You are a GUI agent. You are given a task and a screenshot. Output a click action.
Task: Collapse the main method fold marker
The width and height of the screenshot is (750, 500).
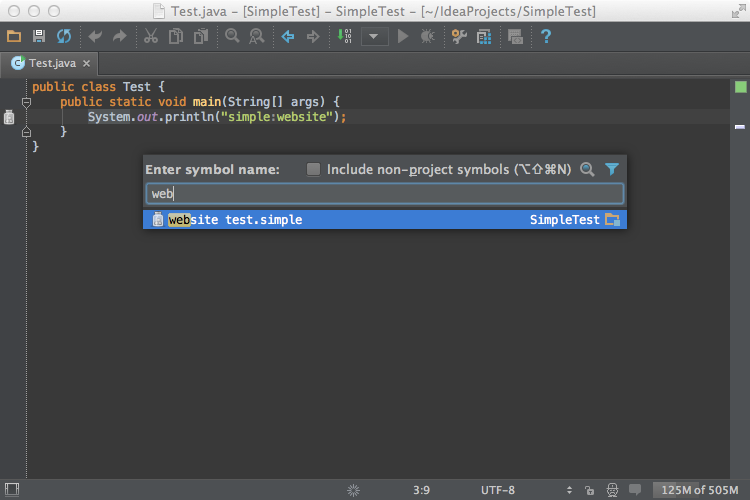tap(27, 102)
